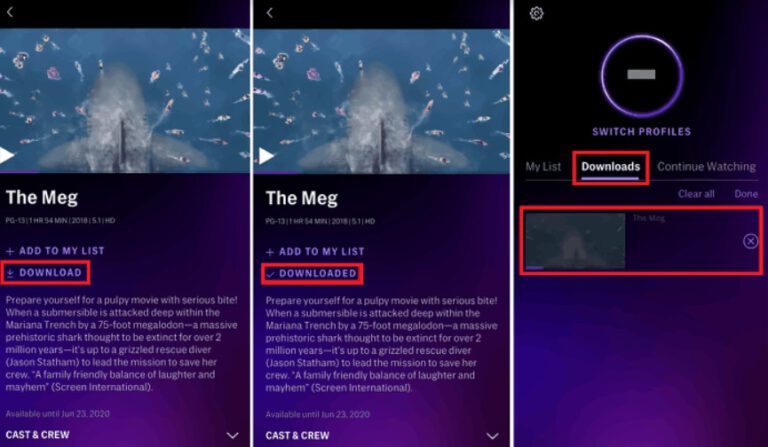Screen dimensions: 768x447
Task: Add to My List on left screen
Action: click(x=55, y=251)
